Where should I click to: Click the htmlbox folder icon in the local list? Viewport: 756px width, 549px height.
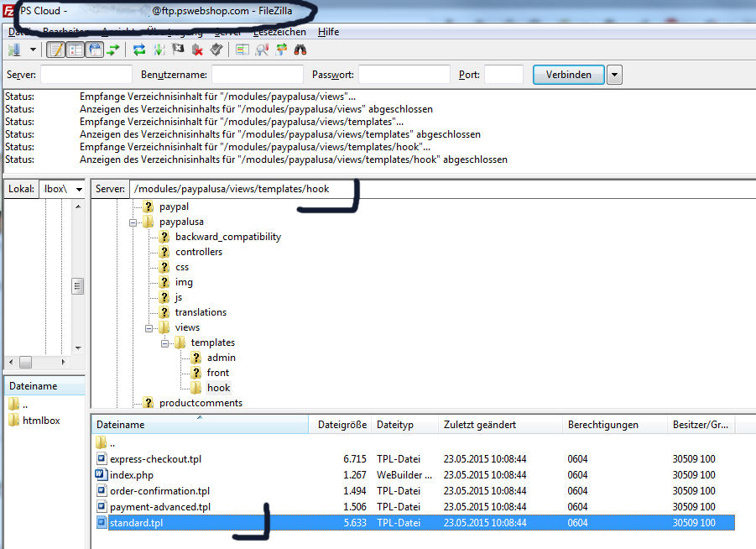point(14,421)
